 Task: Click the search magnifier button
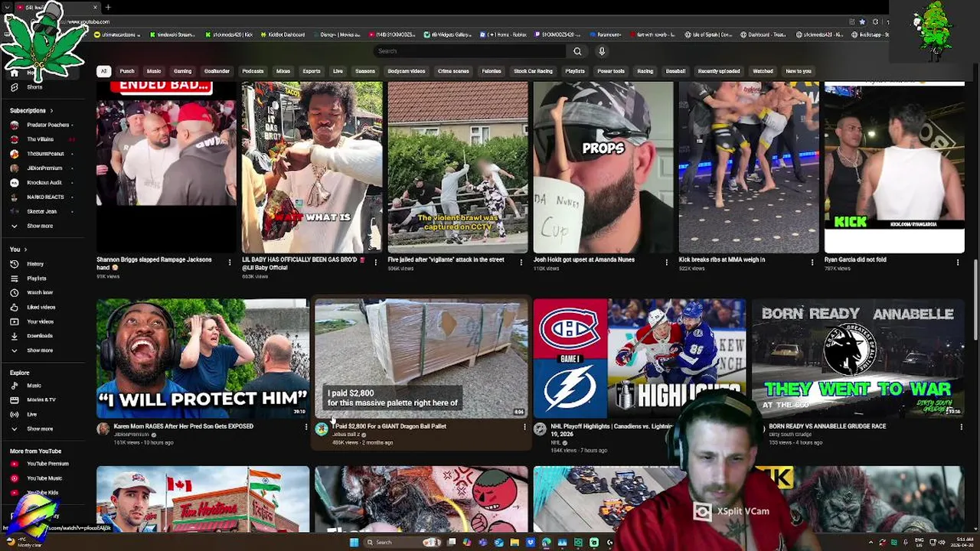(x=577, y=51)
